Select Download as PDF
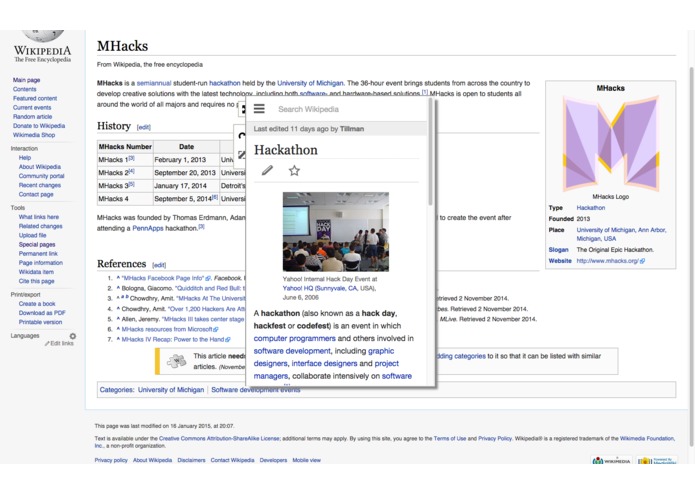Image resolution: width=695 pixels, height=494 pixels. click(42, 313)
